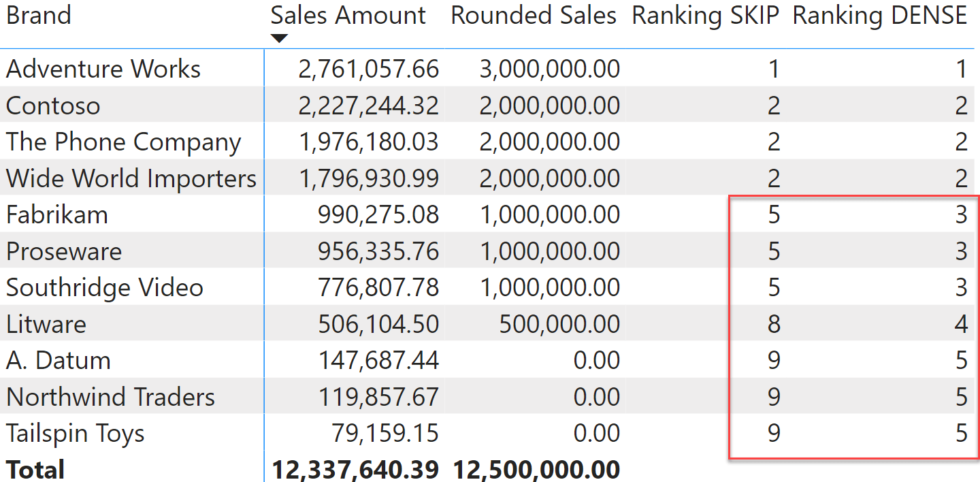Click Litware's Ranking SKIP value 8
This screenshot has height=482, width=980.
[x=774, y=324]
